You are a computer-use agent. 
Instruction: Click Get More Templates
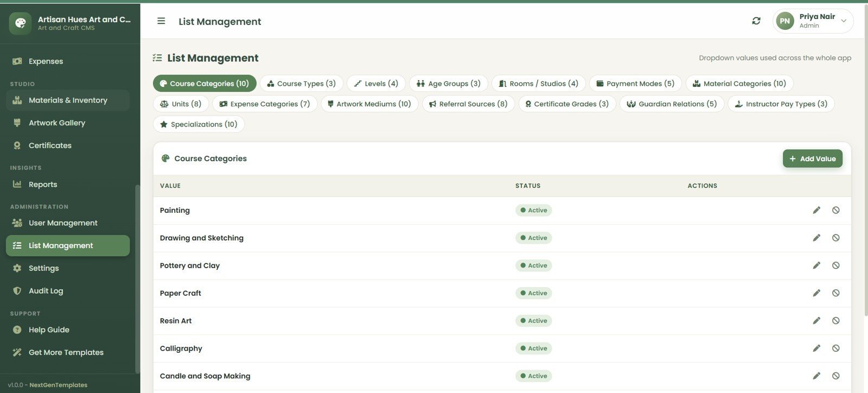[68, 352]
